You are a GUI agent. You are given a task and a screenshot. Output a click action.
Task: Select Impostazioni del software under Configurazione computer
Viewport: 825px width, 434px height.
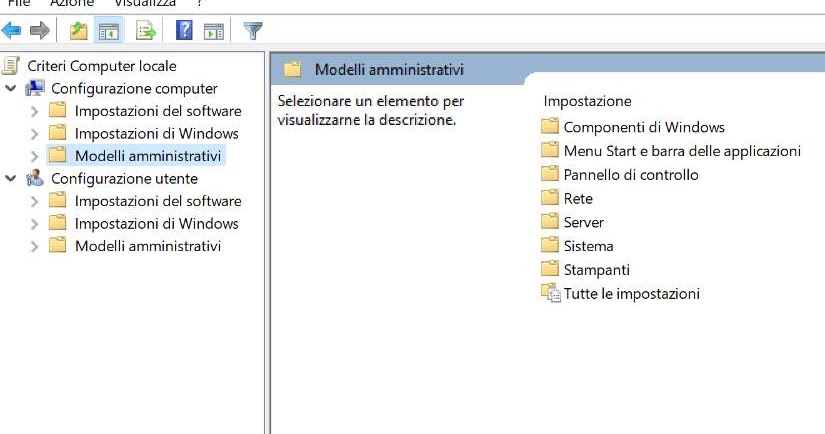(157, 111)
